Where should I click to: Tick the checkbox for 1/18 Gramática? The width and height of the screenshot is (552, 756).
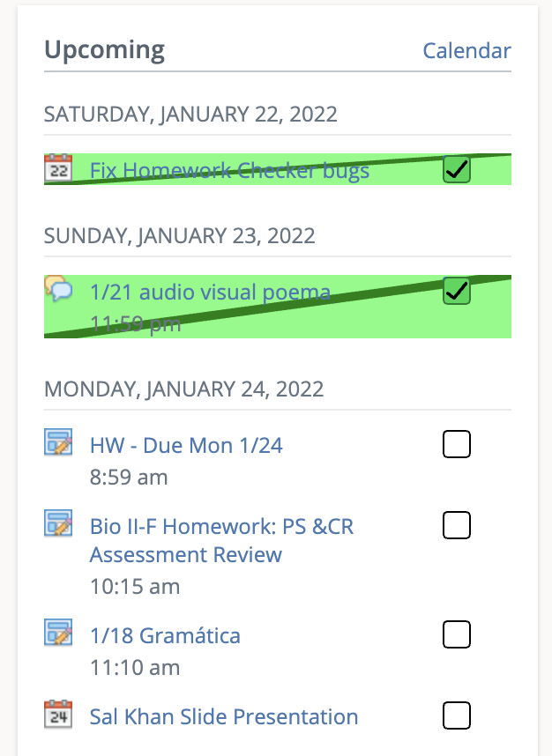(x=456, y=634)
